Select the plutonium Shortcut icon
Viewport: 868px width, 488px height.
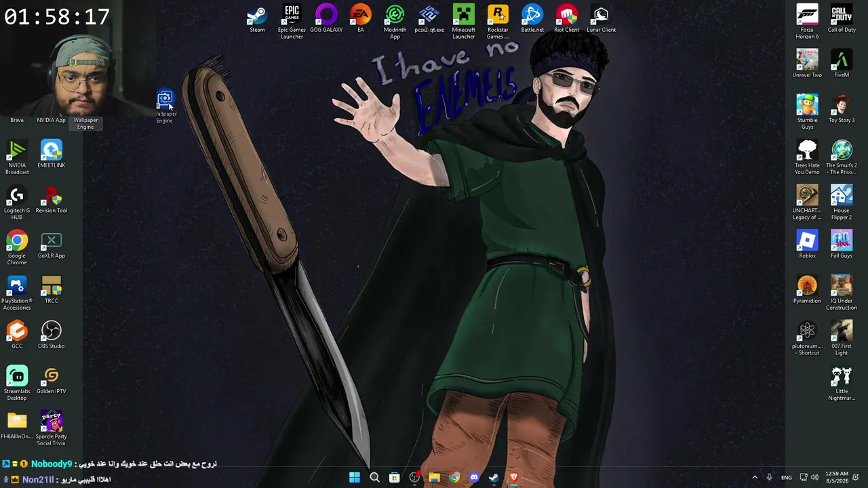(807, 338)
